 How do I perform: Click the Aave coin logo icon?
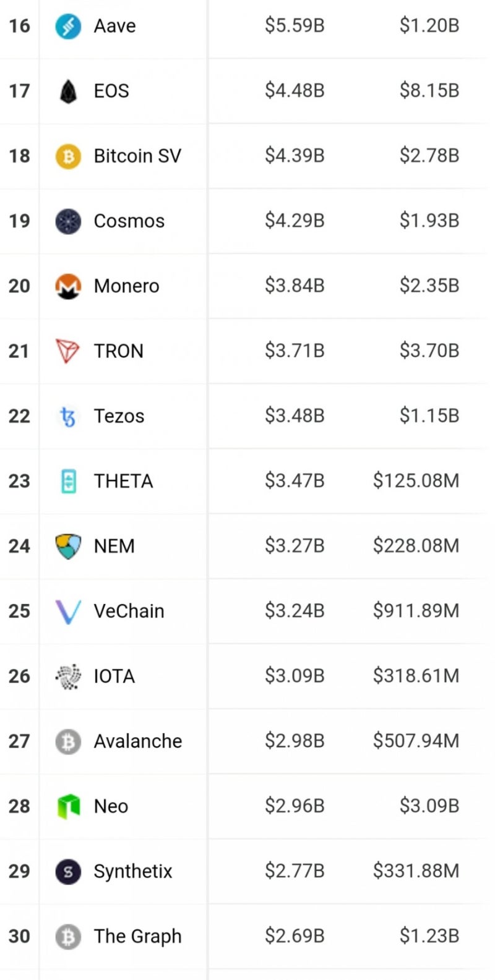click(x=68, y=26)
